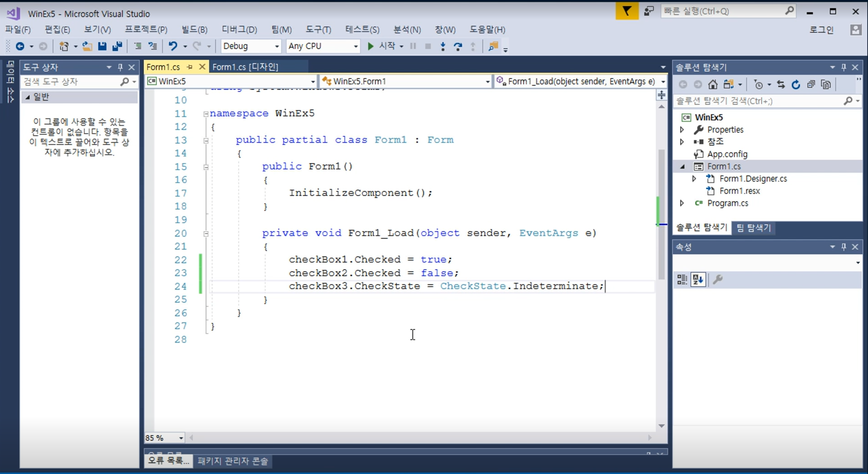Click the Find in Files toolbar icon
868x474 pixels.
pos(493,46)
